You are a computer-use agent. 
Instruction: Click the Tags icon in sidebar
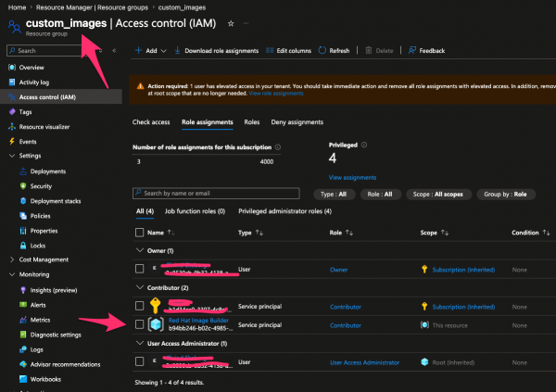(12, 112)
